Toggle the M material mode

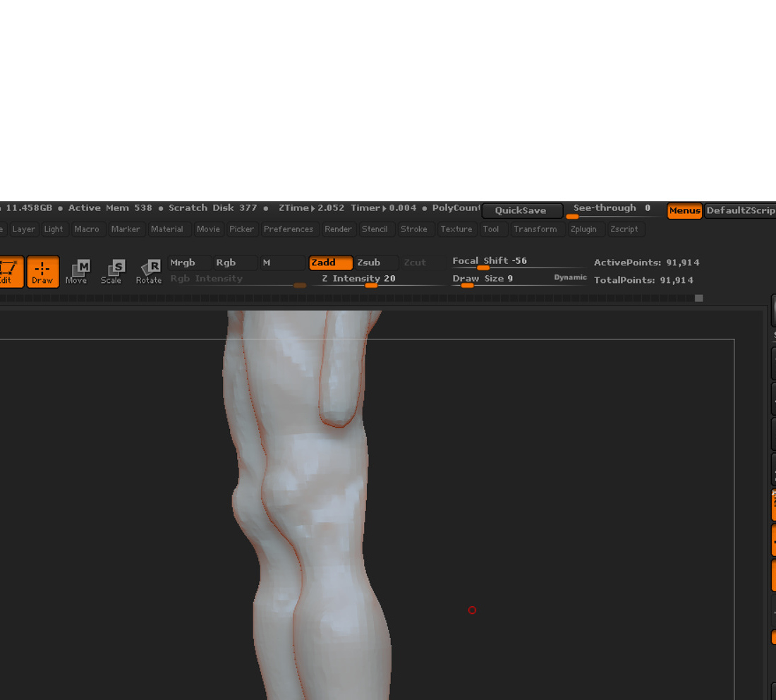283,262
